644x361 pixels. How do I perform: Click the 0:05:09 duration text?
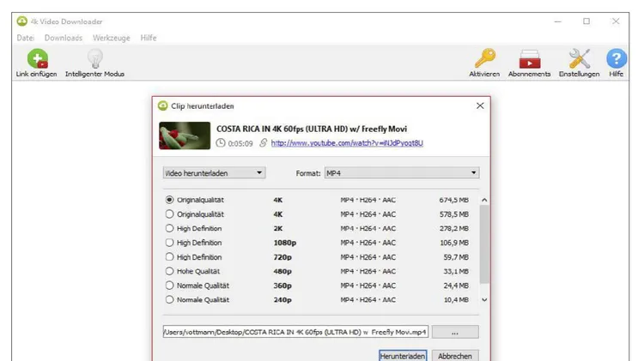click(x=240, y=143)
